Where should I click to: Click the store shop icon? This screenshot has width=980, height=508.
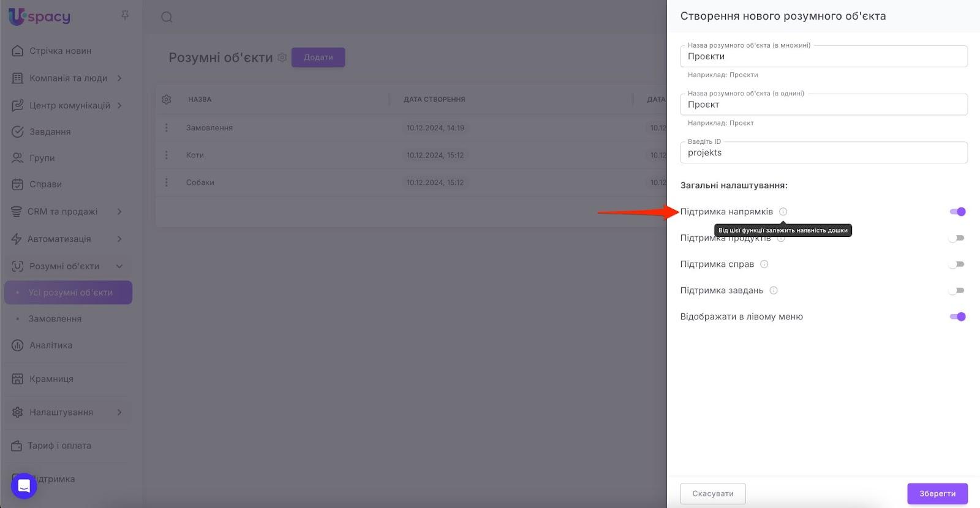(18, 379)
